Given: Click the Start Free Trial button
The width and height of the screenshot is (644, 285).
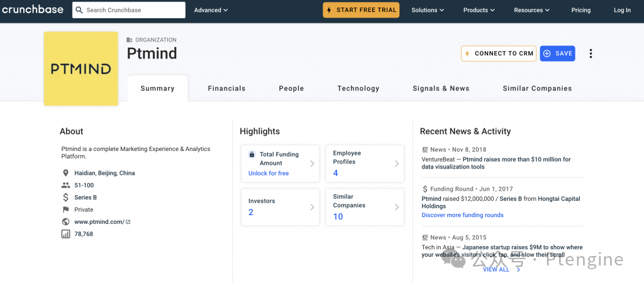Looking at the screenshot, I should [x=361, y=10].
